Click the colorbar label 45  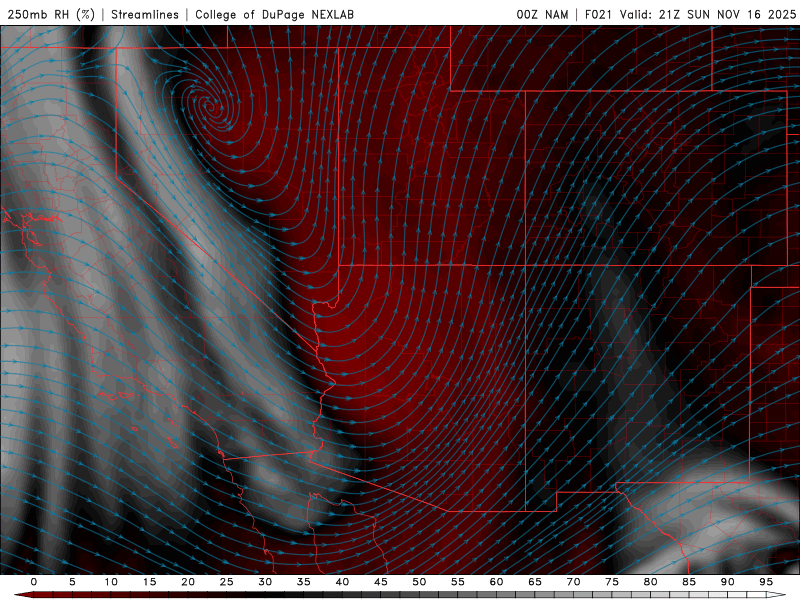pyautogui.click(x=381, y=582)
